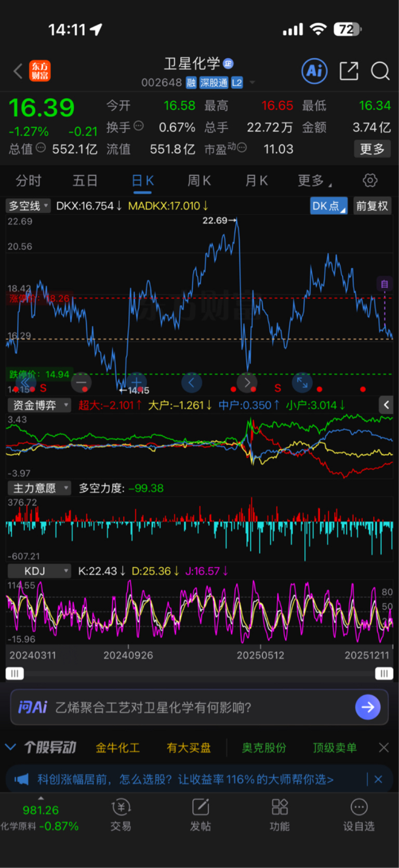This screenshot has width=399, height=868.
Task: Tap the back chevron at top left
Action: (x=18, y=71)
